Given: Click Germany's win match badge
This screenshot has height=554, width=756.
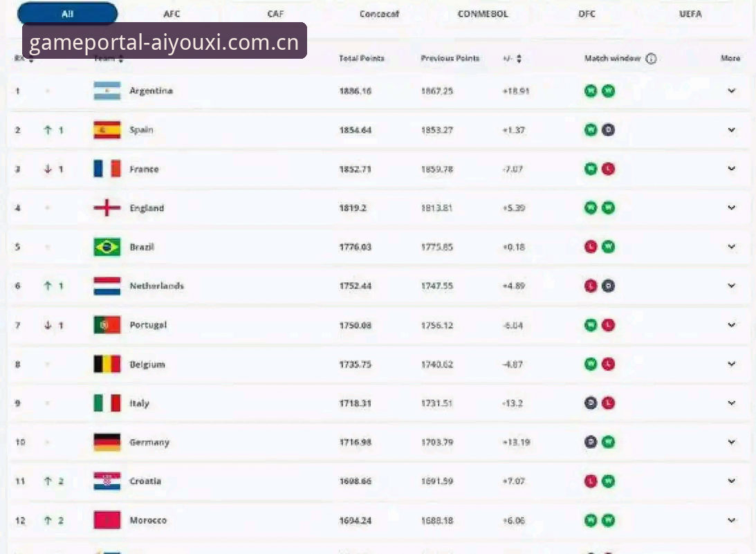Looking at the screenshot, I should (608, 442).
